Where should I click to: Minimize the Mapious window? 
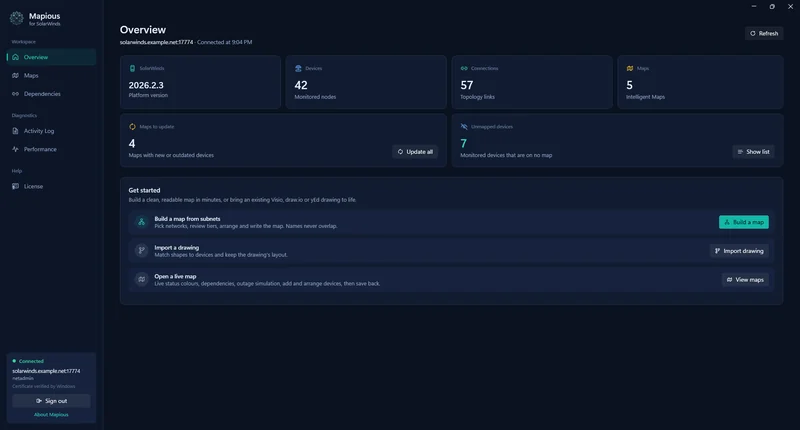(x=754, y=7)
